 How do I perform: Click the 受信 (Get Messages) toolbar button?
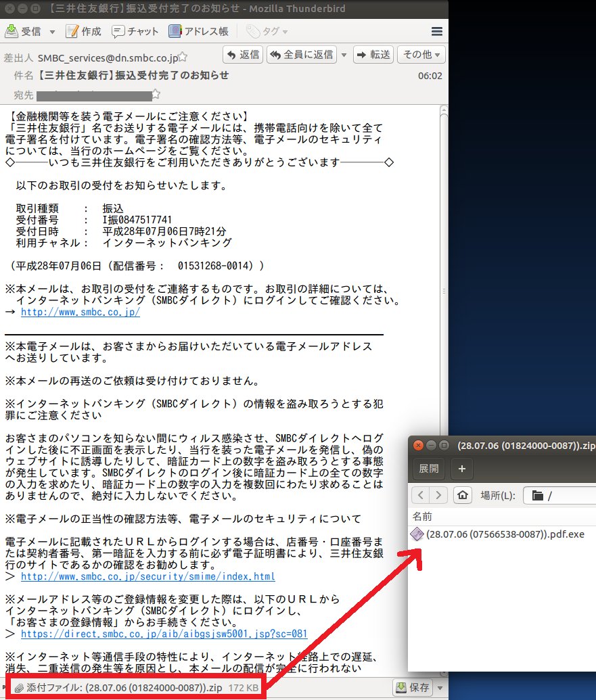23,31
